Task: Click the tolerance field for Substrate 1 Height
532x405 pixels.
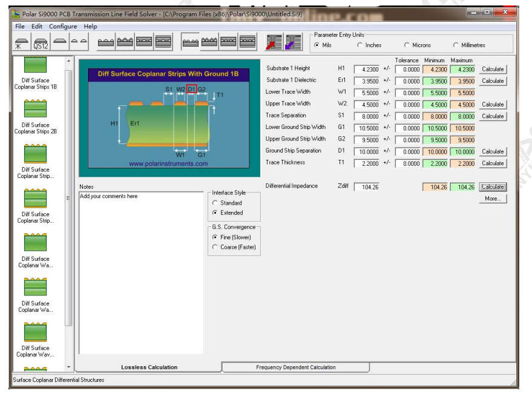Action: [x=408, y=70]
